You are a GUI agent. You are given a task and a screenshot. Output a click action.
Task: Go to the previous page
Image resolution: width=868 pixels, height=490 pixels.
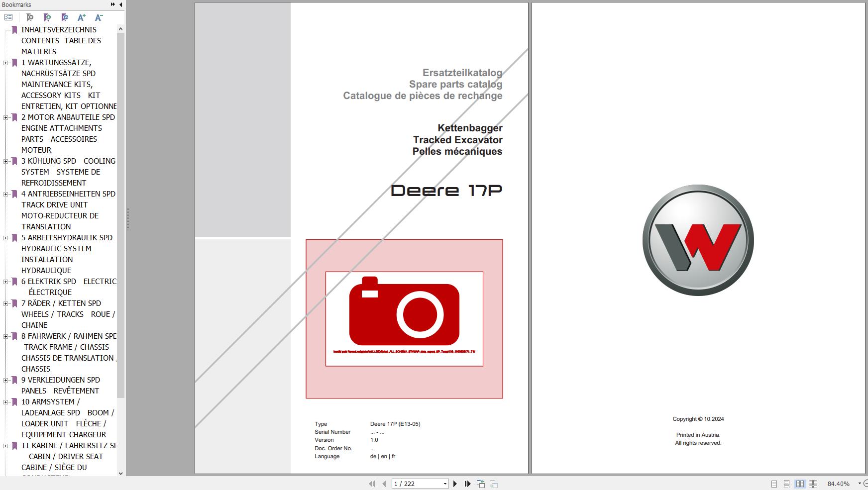point(384,484)
